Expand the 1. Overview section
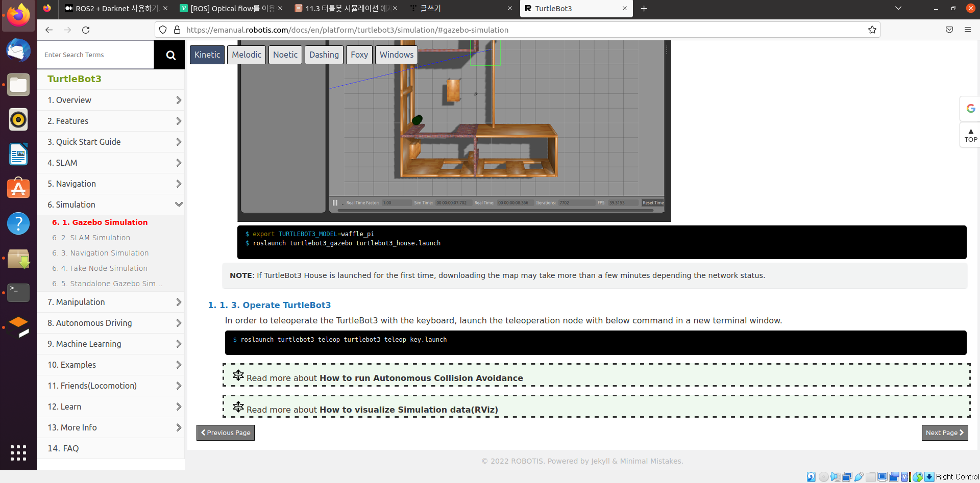The height and width of the screenshot is (483, 980). pos(111,100)
